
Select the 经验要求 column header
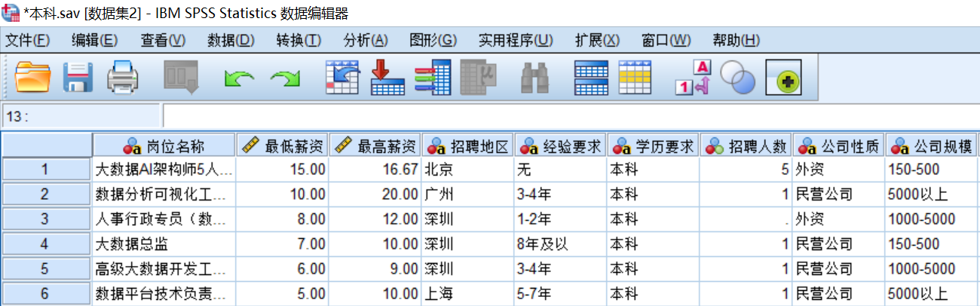(560, 145)
